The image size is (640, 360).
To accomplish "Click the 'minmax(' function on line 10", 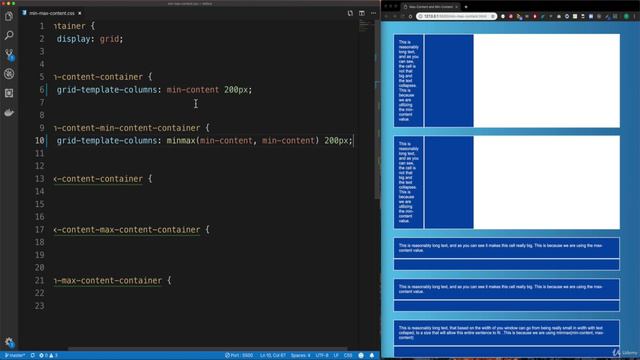I will [x=182, y=140].
